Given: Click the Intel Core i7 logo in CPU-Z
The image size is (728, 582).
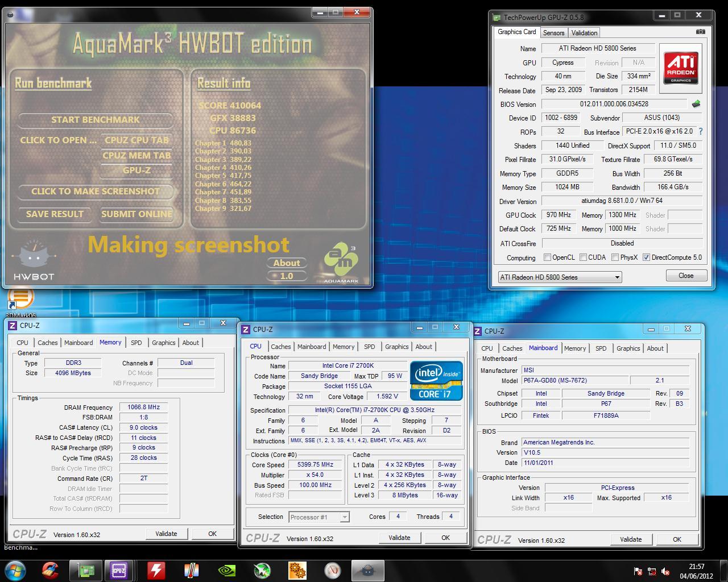Looking at the screenshot, I should (x=437, y=380).
